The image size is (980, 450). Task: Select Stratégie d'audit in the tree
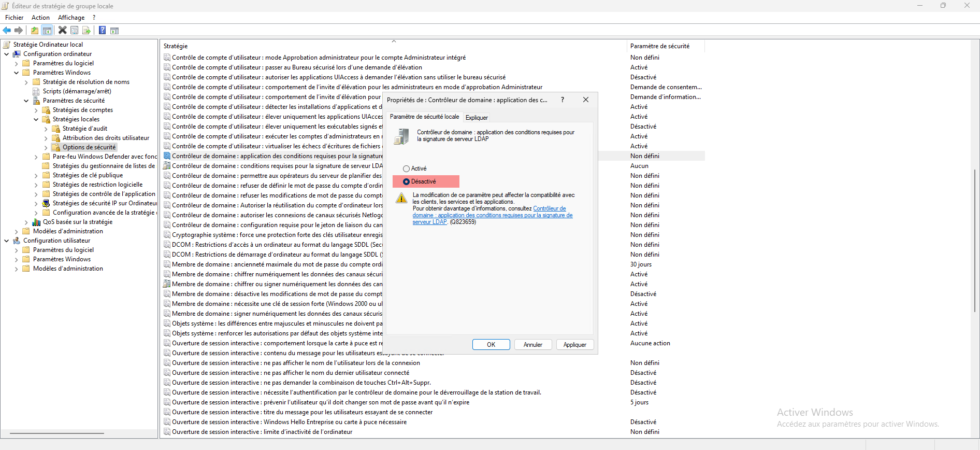pyautogui.click(x=85, y=129)
